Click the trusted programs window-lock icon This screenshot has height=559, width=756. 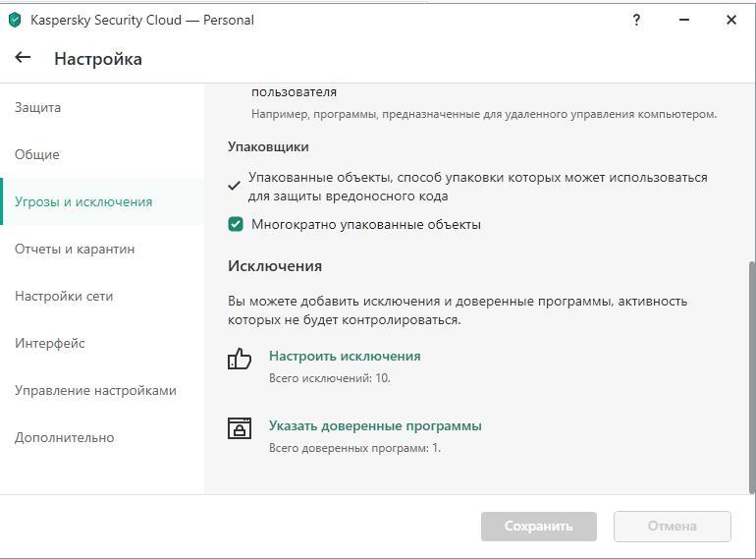point(240,428)
